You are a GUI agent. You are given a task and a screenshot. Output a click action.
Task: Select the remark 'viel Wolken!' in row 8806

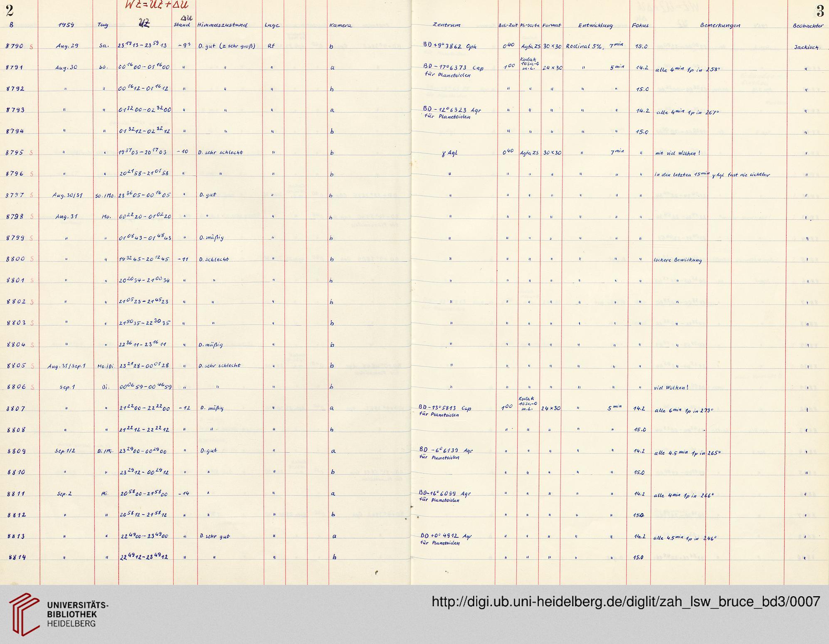tap(671, 387)
